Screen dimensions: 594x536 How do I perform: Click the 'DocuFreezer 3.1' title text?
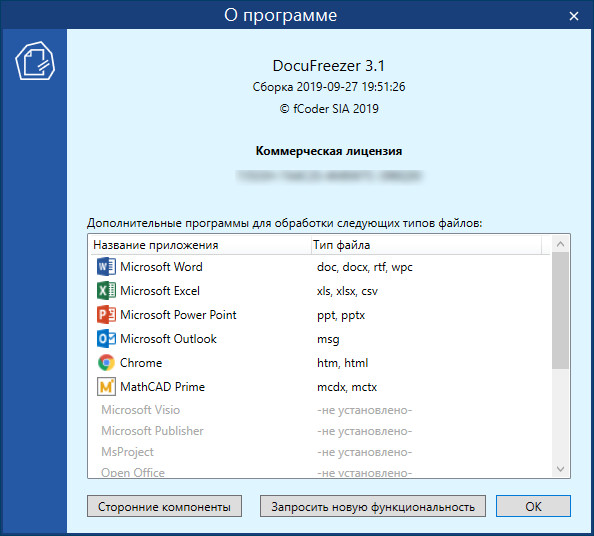click(329, 66)
